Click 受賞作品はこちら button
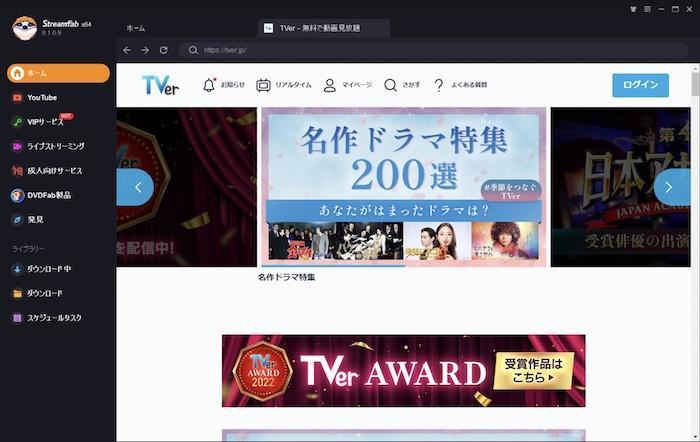The width and height of the screenshot is (700, 442). pos(533,371)
